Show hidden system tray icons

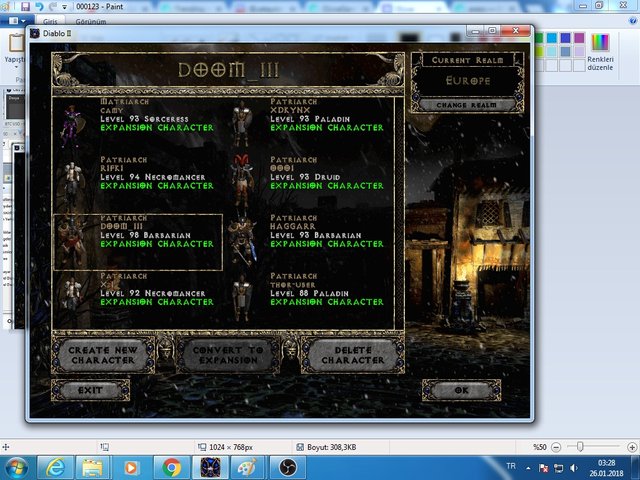pyautogui.click(x=528, y=468)
